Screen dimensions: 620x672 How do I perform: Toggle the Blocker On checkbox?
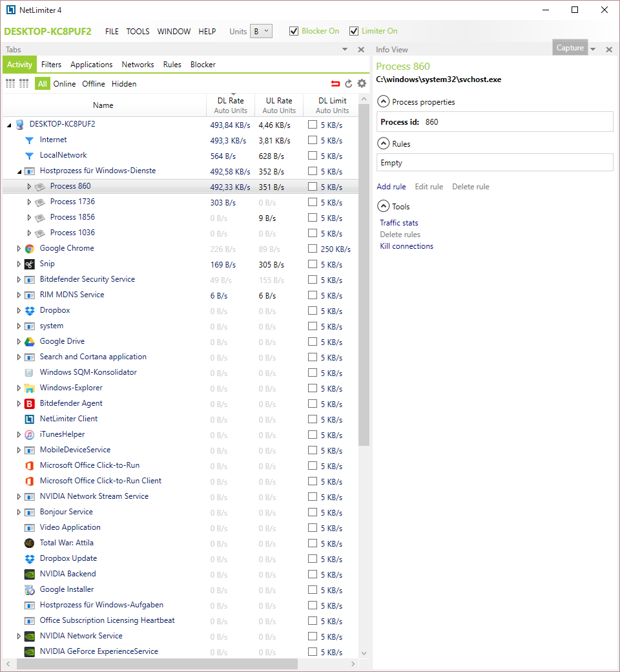click(x=293, y=31)
